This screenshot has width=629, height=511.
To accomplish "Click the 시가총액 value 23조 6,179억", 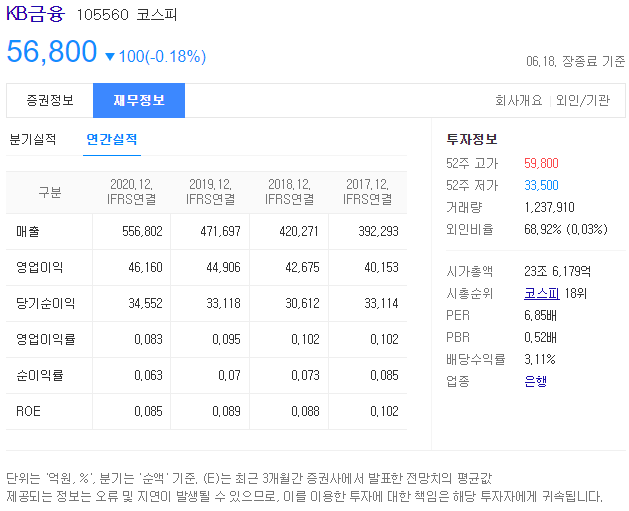I will click(557, 271).
